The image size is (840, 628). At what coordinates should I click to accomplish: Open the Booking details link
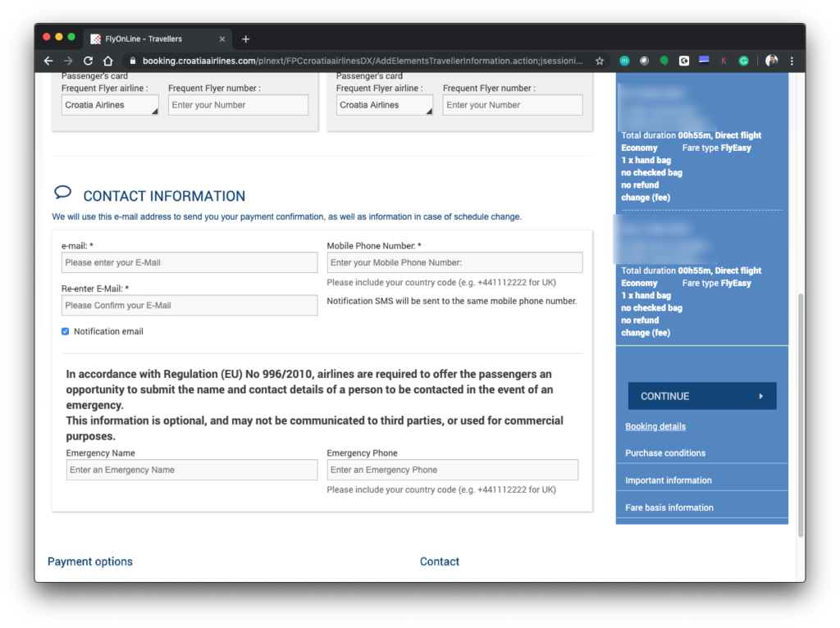click(x=655, y=426)
